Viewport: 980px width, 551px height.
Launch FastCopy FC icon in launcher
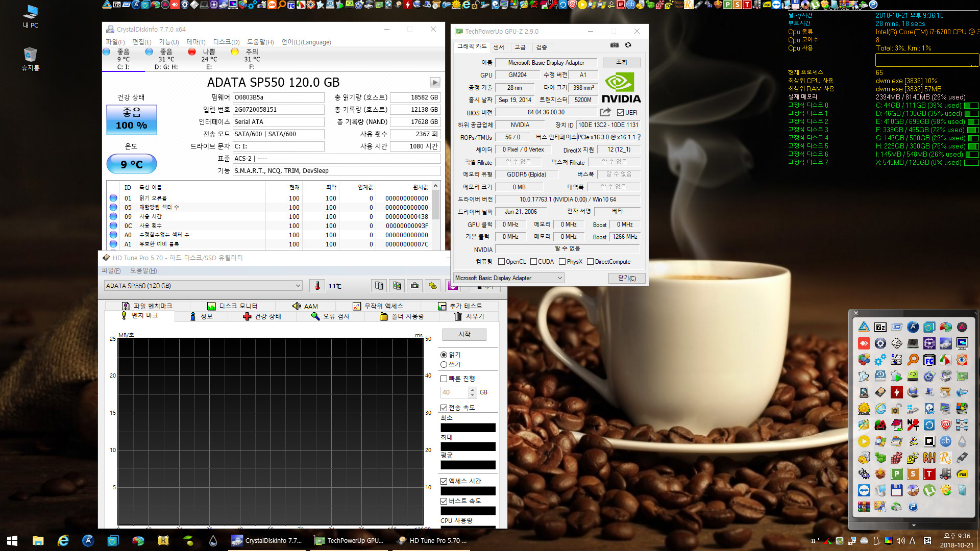click(929, 360)
